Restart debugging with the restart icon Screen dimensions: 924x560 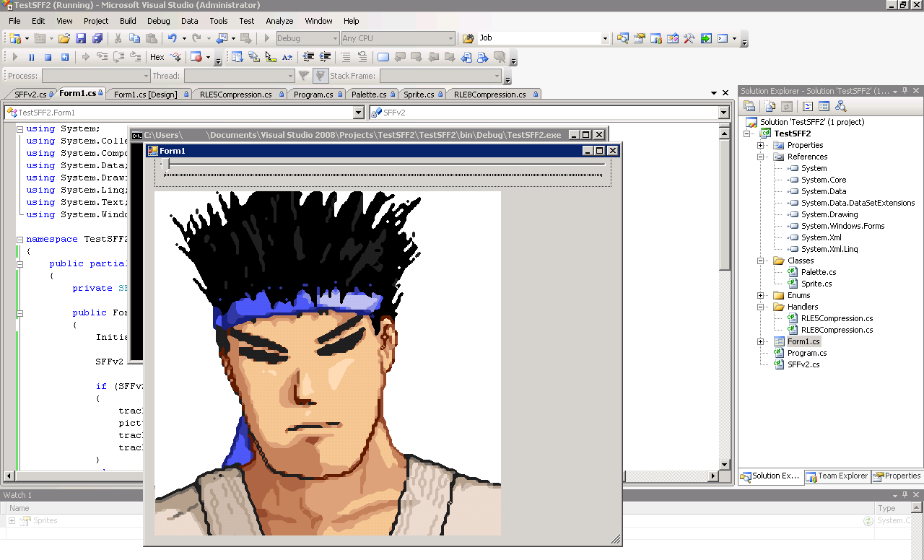click(x=65, y=57)
